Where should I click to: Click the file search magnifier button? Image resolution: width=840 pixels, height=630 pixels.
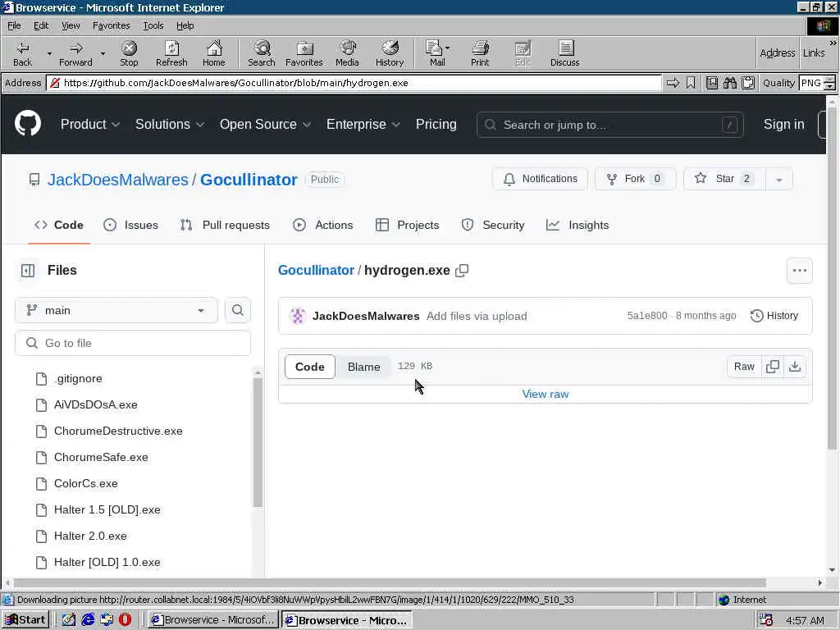click(x=238, y=310)
